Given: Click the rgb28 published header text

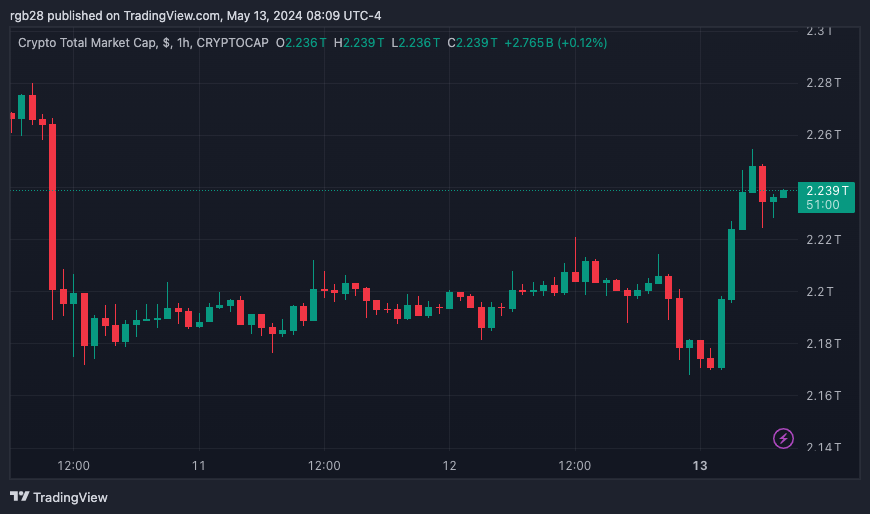Looking at the screenshot, I should 195,15.
